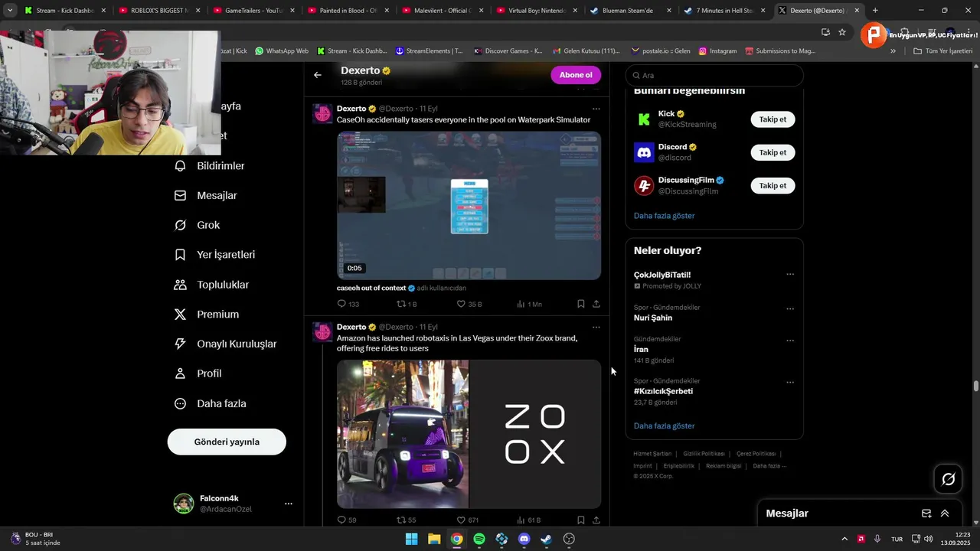This screenshot has height=551, width=980.
Task: Open Instagram bookmark in bookmarks bar
Action: click(x=717, y=51)
